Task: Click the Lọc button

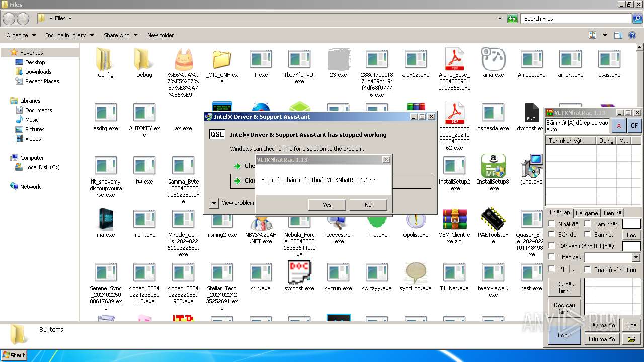Action: pos(631,235)
